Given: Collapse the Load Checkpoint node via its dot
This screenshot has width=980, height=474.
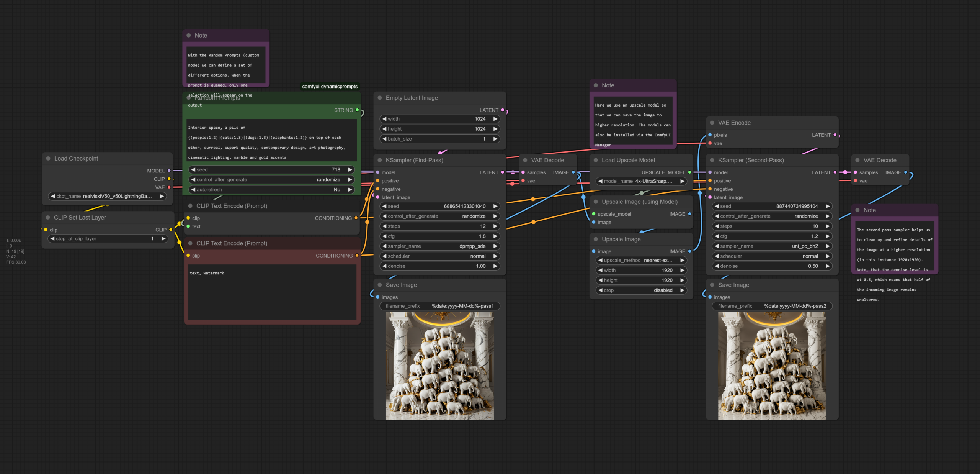Looking at the screenshot, I should [x=48, y=159].
